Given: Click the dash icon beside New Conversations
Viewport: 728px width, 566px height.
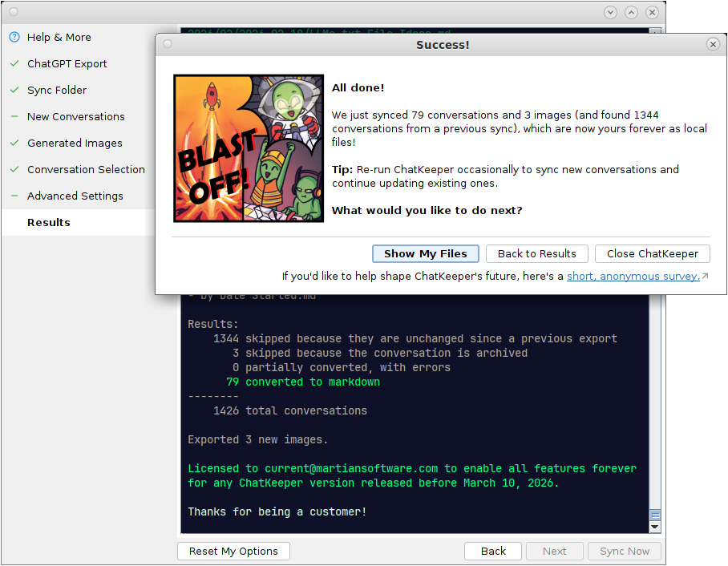Looking at the screenshot, I should tap(14, 116).
